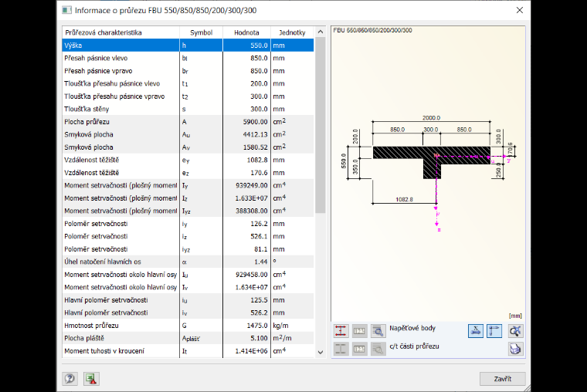The height and width of the screenshot is (392, 587).
Task: Export the table to Excel icon
Action: click(91, 379)
